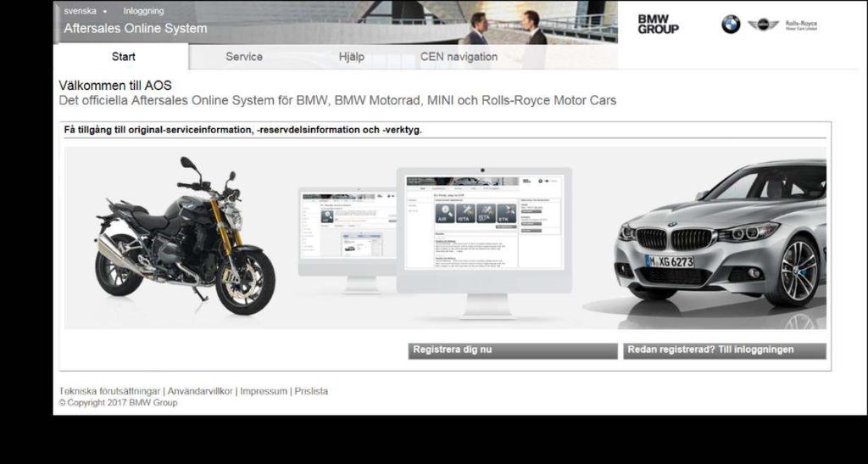This screenshot has height=464, width=868.
Task: Click the large monitor preview image
Action: click(x=484, y=243)
